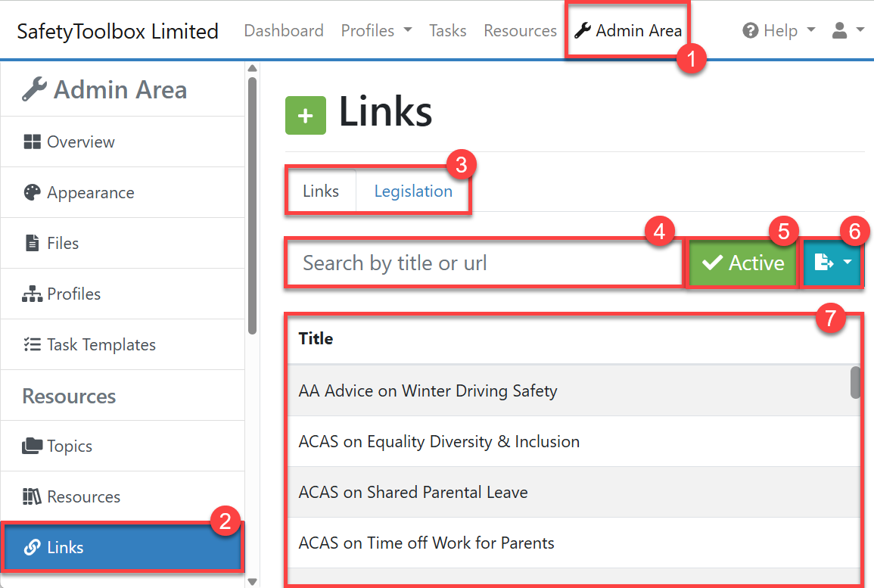The height and width of the screenshot is (588, 874).
Task: Open the Profiles dropdown in top navigation
Action: tap(376, 31)
